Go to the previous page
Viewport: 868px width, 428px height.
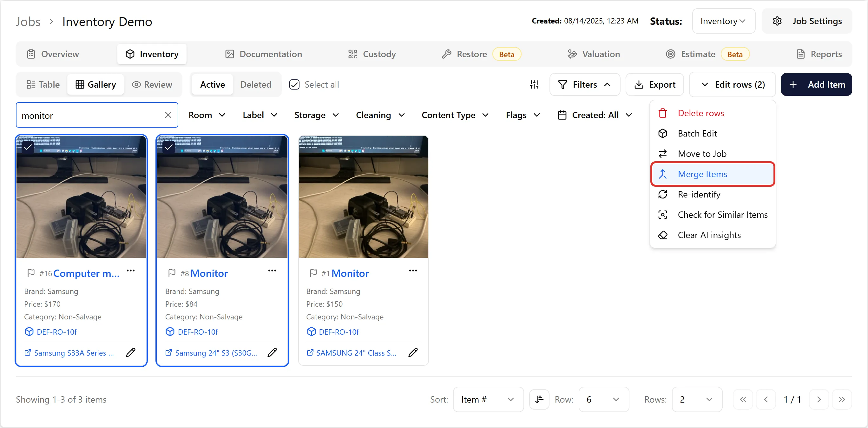tap(766, 399)
